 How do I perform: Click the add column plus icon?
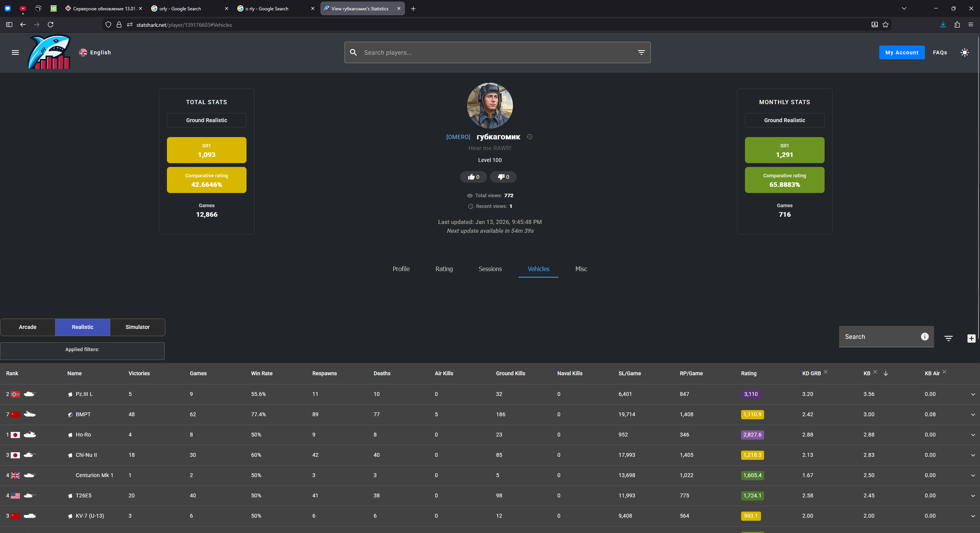click(971, 338)
